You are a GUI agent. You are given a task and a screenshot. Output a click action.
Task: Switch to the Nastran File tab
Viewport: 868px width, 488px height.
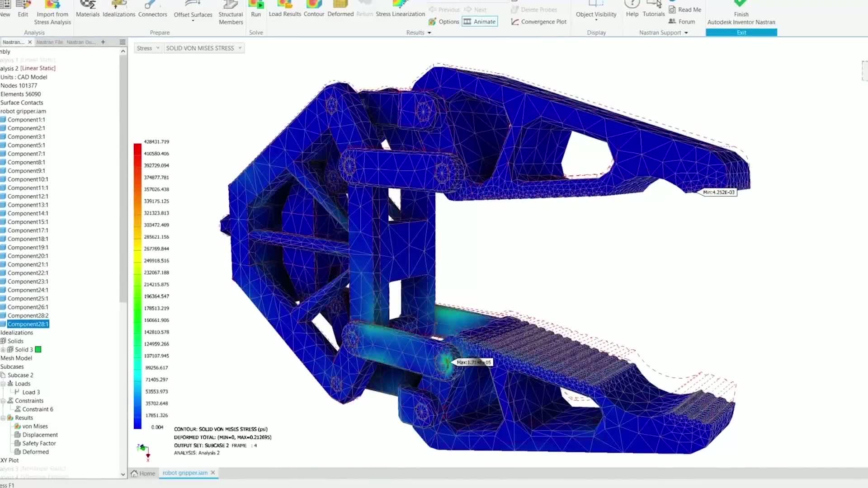click(x=49, y=42)
